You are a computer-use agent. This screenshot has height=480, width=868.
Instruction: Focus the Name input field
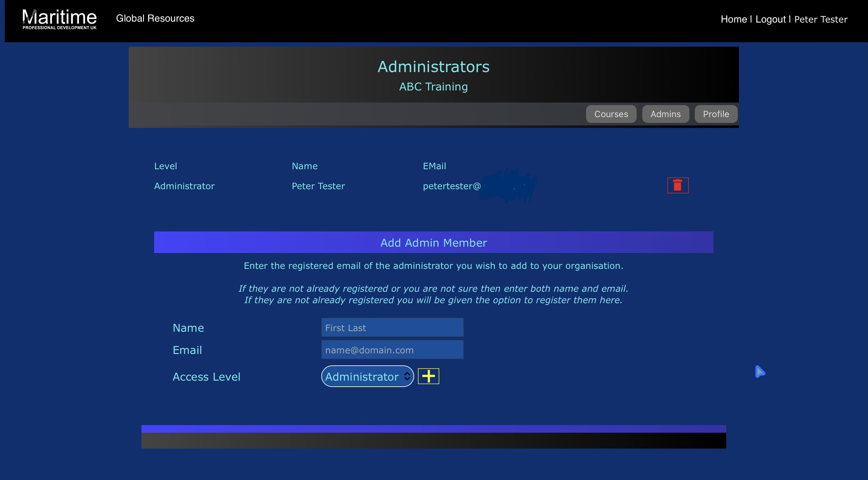tap(392, 328)
